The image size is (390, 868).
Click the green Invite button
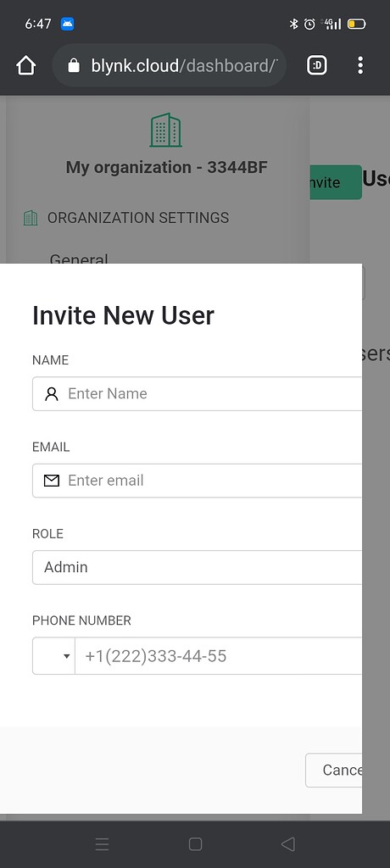click(336, 182)
